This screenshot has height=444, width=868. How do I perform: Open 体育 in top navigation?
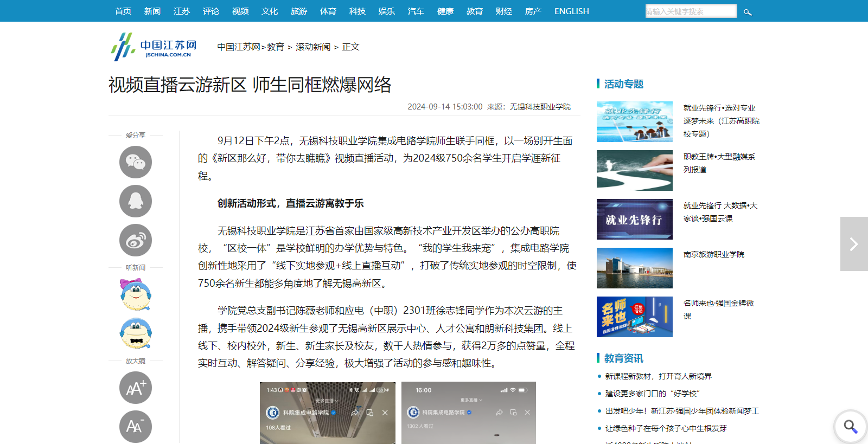point(328,11)
